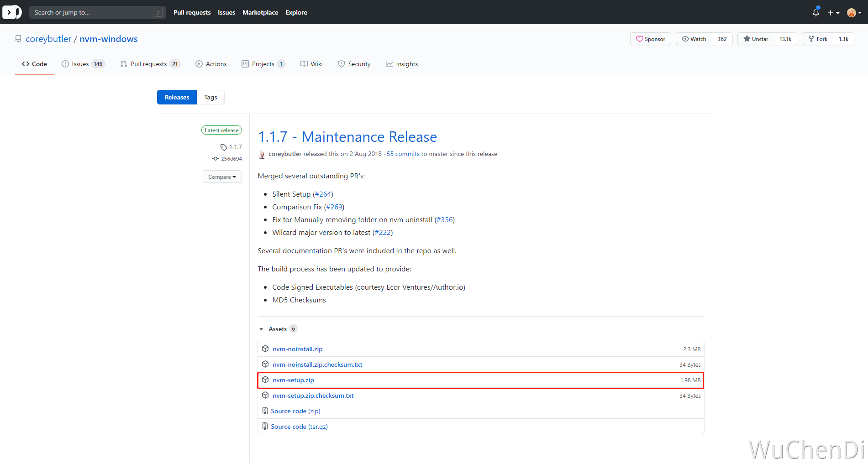868x463 pixels.
Task: Open the Projects tab
Action: click(263, 64)
